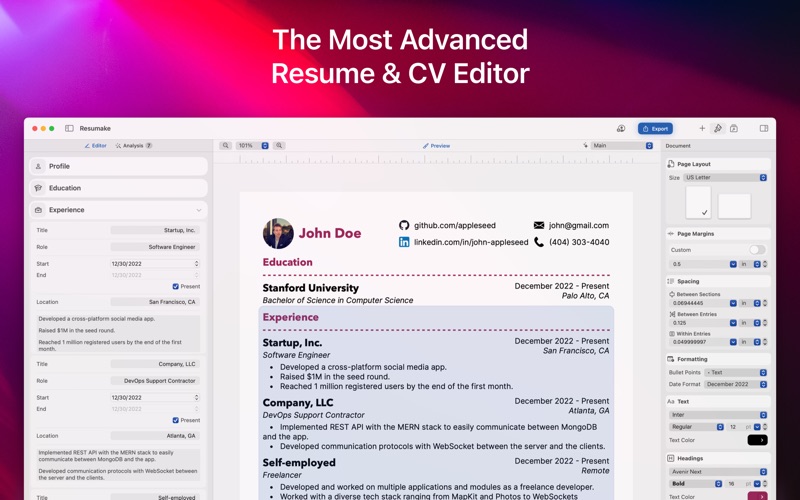Click the Page Layout section icon
800x500 pixels.
click(671, 164)
